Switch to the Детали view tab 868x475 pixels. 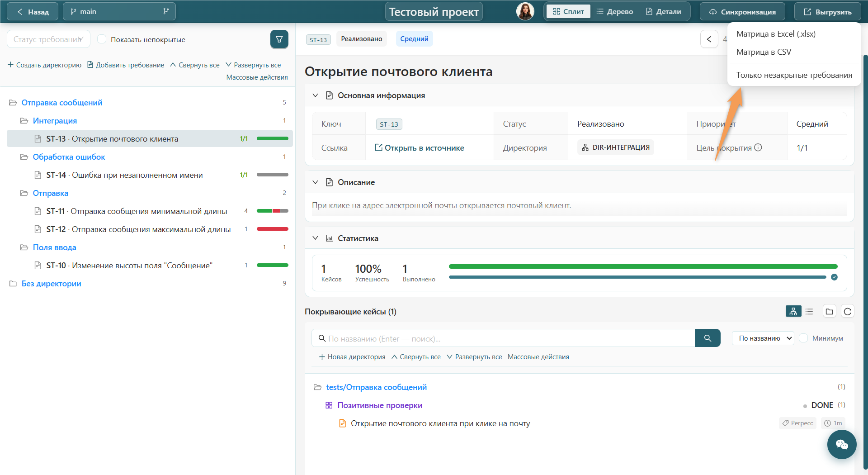663,12
